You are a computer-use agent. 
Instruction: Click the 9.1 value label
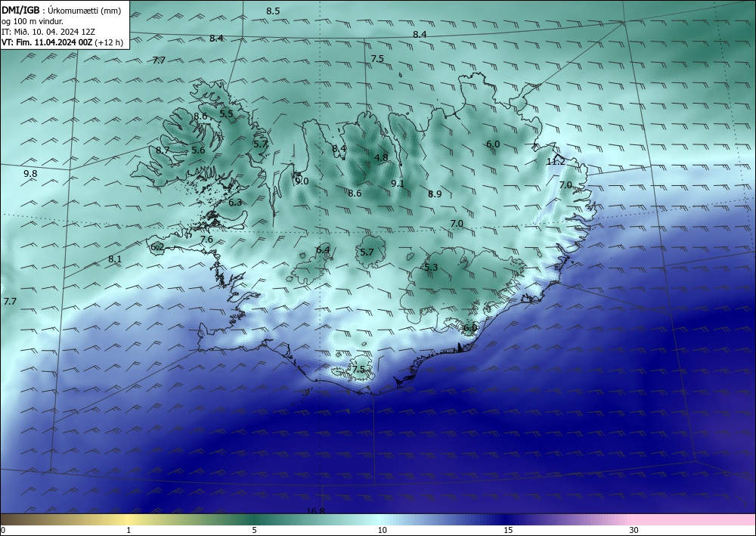398,183
